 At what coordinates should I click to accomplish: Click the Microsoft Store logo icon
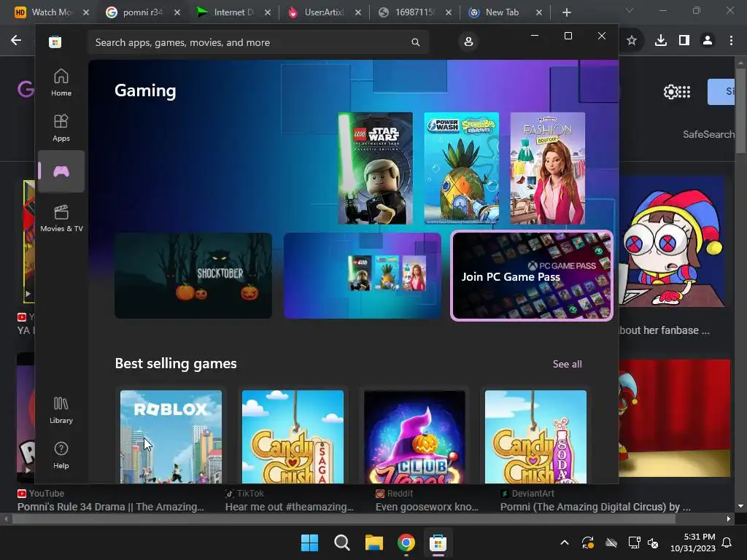(x=55, y=42)
